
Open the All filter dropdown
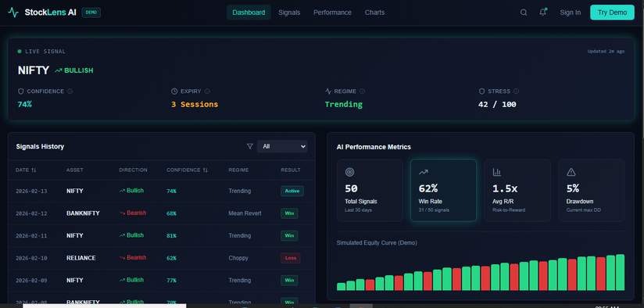(x=282, y=146)
